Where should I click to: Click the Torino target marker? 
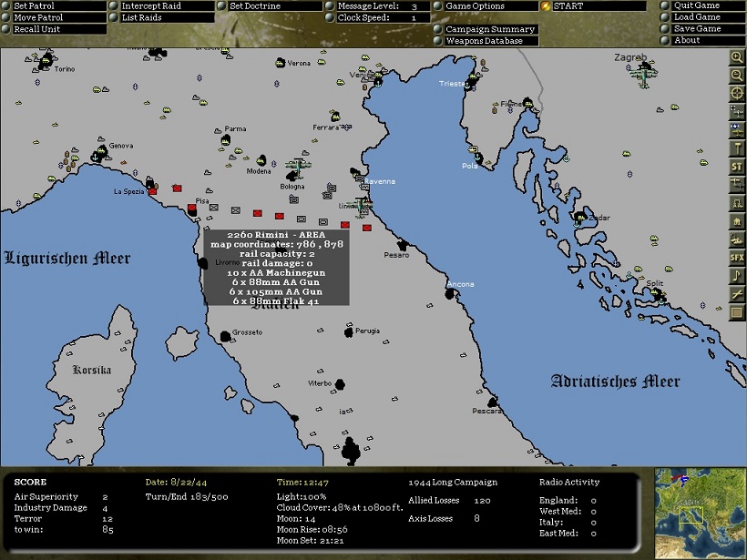point(46,61)
